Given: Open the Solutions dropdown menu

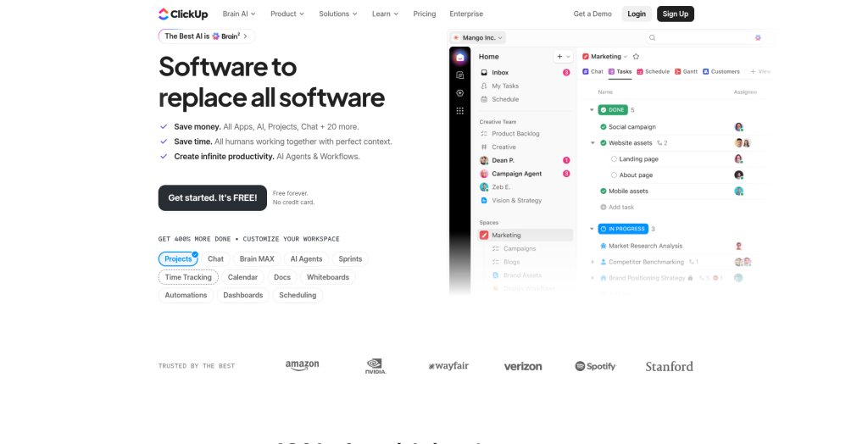Looking at the screenshot, I should (x=338, y=14).
